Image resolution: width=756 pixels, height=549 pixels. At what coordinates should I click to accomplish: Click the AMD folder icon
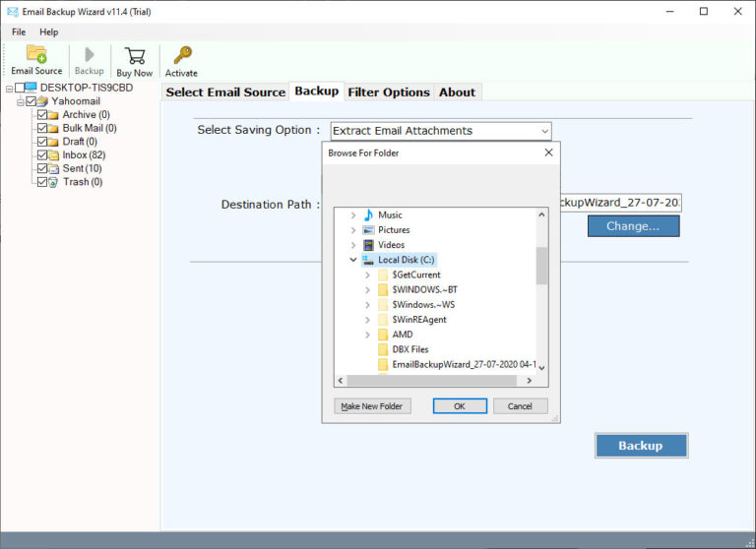383,335
